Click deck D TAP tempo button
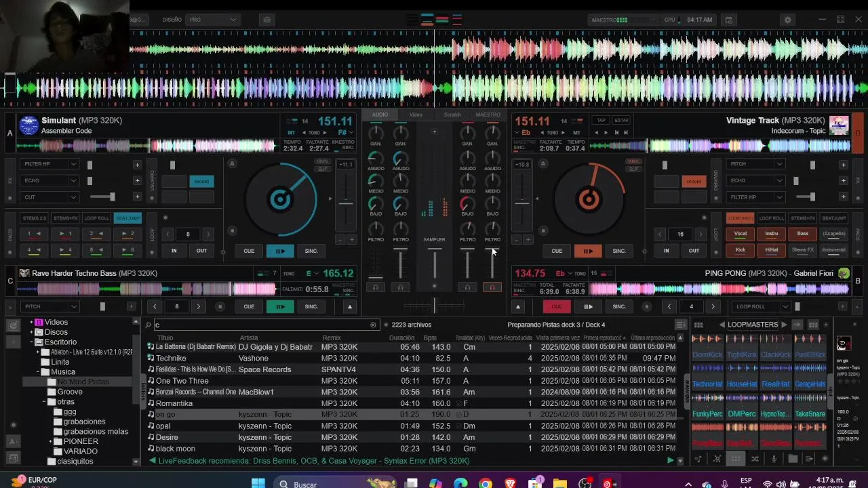 pos(601,120)
